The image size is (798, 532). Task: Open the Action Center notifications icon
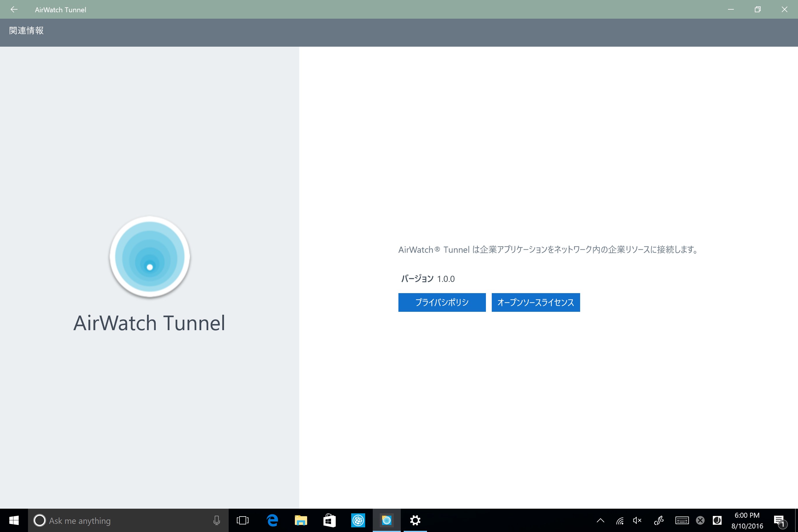pyautogui.click(x=779, y=520)
